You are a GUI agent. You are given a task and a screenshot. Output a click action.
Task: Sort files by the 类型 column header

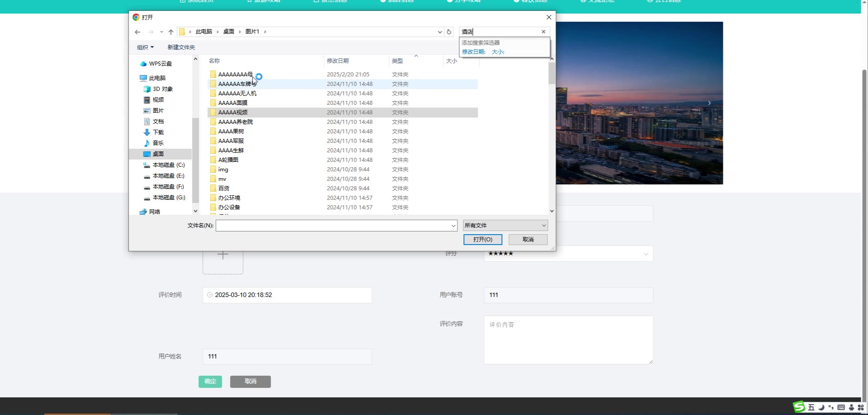click(397, 61)
